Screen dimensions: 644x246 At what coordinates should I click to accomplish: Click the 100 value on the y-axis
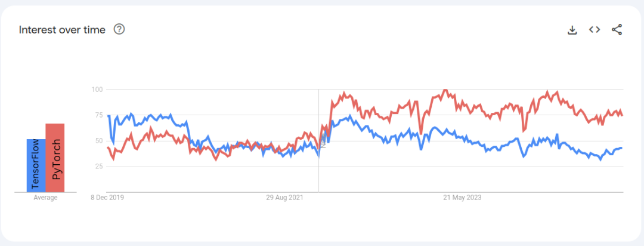tap(97, 90)
